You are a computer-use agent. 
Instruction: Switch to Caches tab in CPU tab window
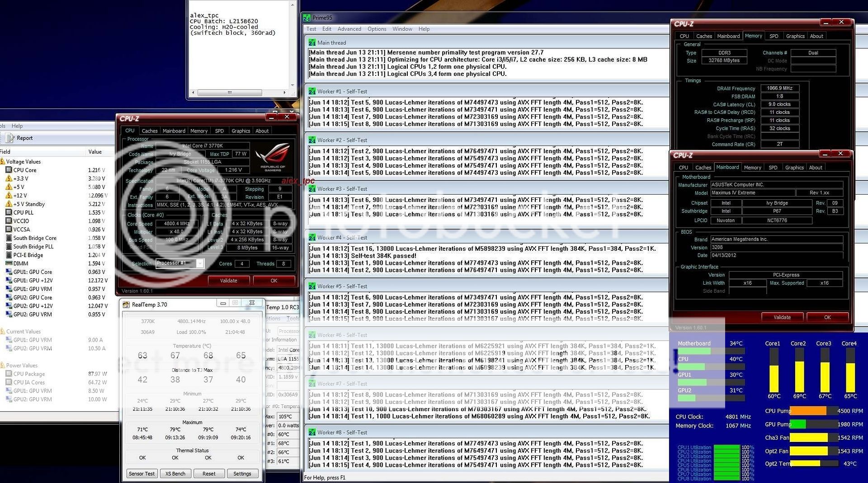coord(150,131)
